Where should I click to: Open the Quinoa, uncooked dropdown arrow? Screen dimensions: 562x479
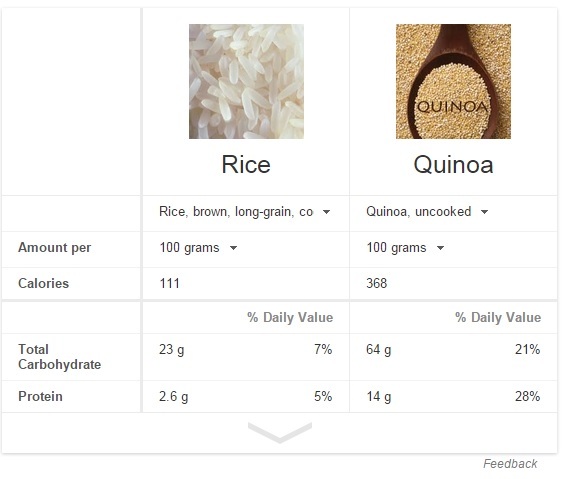tap(484, 212)
